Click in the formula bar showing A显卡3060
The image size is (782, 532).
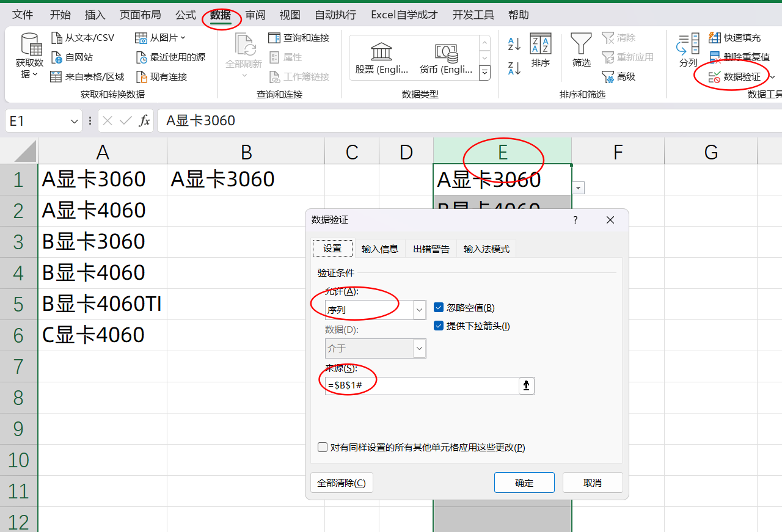click(x=469, y=121)
